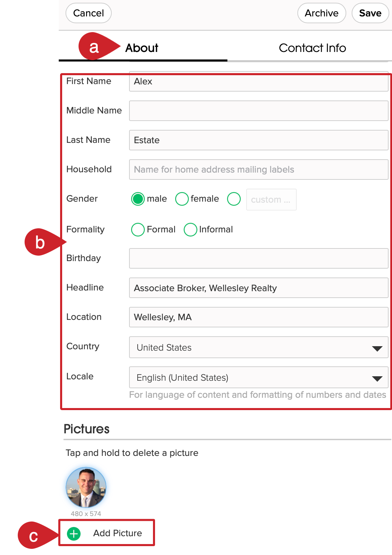Click the Household field label

pos(89,169)
